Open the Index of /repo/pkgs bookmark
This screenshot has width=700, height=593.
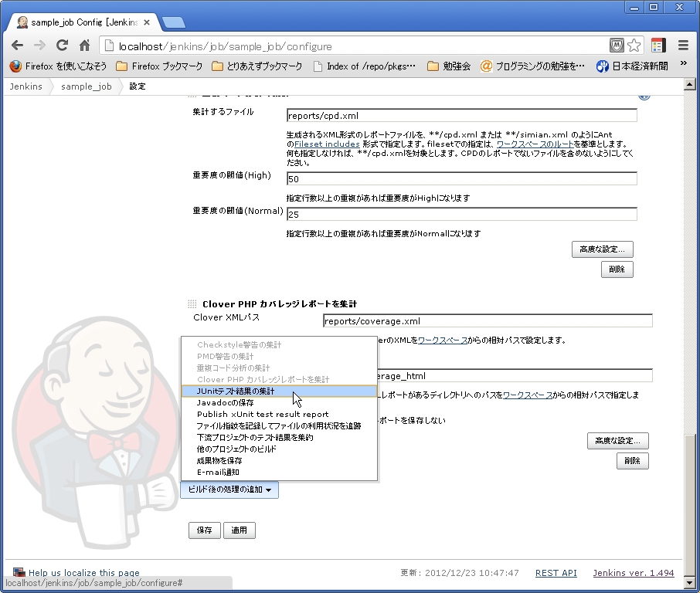pos(364,66)
